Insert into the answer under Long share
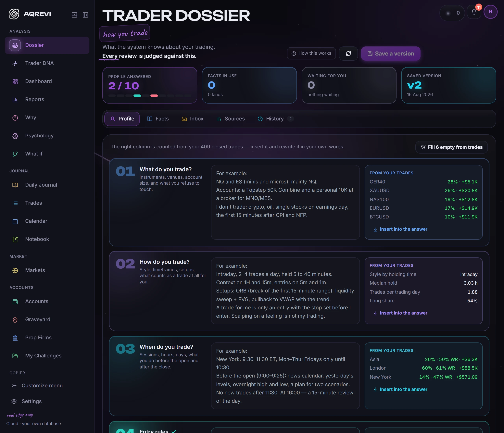This screenshot has width=504, height=433. pos(400,313)
